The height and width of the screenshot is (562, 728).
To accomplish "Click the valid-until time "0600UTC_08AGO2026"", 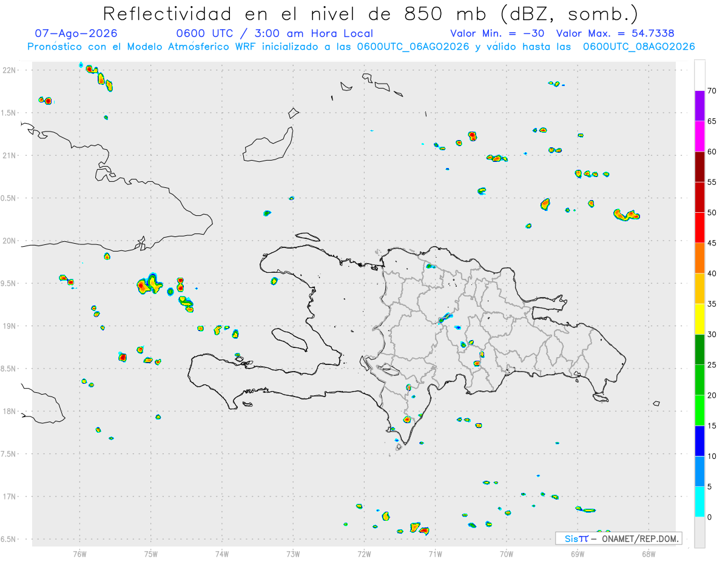I will pyautogui.click(x=639, y=47).
